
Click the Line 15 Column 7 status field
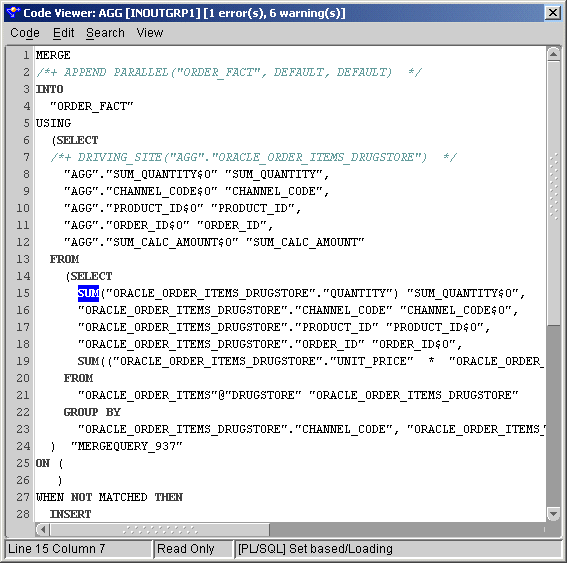(78, 549)
